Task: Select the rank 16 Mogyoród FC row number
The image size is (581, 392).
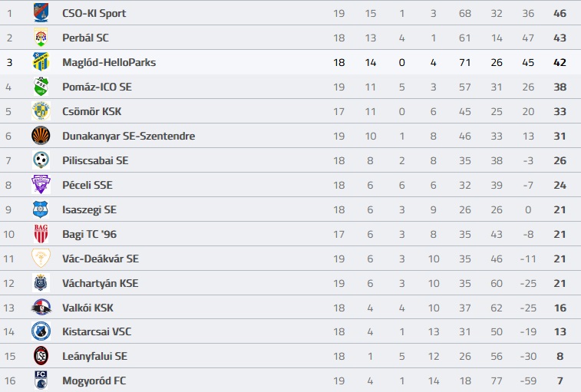Action: pos(10,381)
